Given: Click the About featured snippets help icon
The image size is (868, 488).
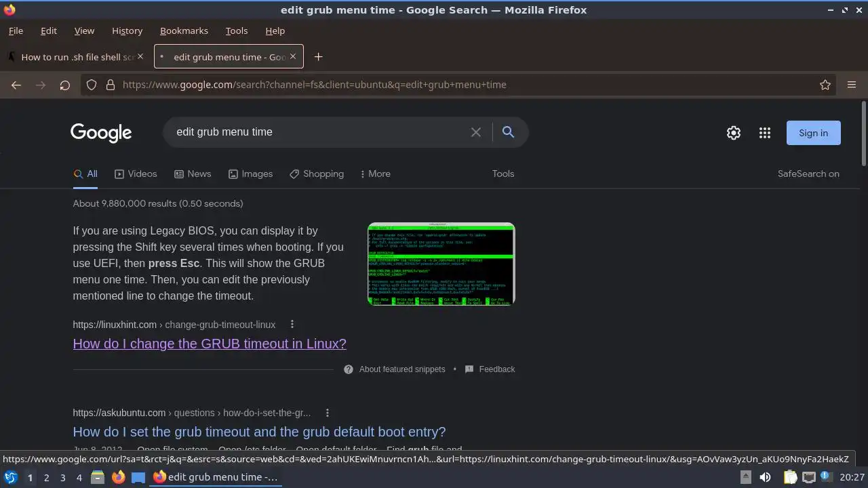Looking at the screenshot, I should pyautogui.click(x=349, y=369).
